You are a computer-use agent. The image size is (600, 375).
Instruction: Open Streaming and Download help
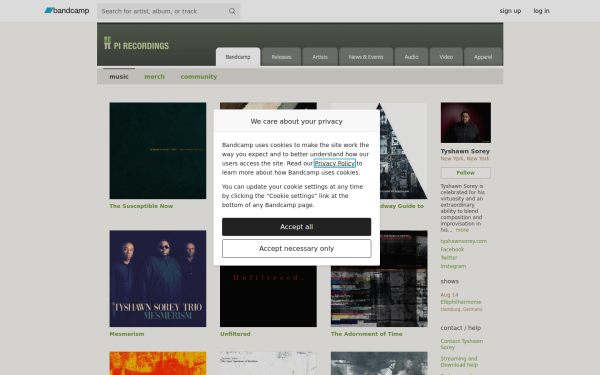[x=459, y=362]
